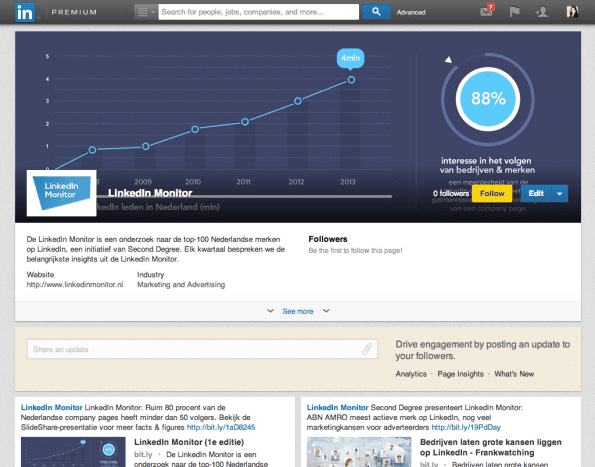Open the search category dropdown

[146, 12]
